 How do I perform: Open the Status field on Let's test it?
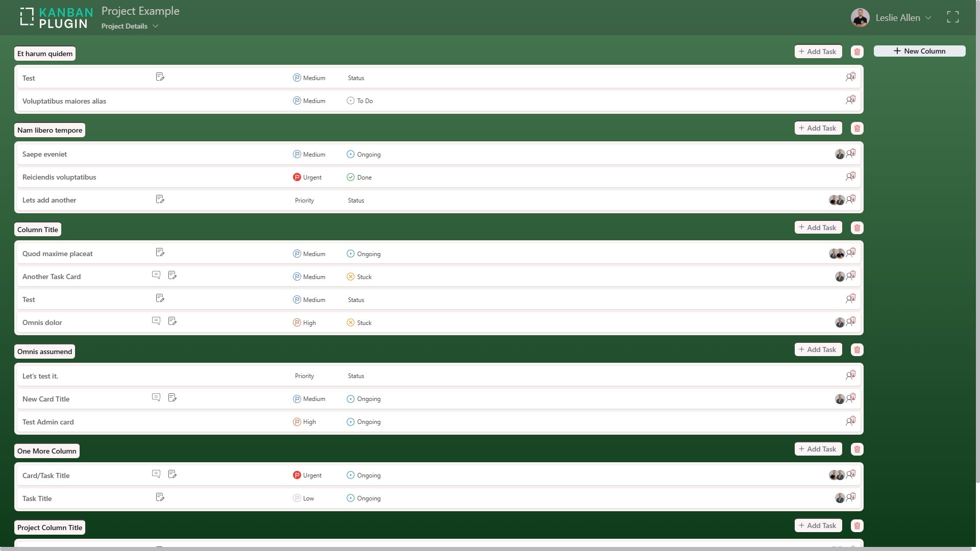[356, 375]
